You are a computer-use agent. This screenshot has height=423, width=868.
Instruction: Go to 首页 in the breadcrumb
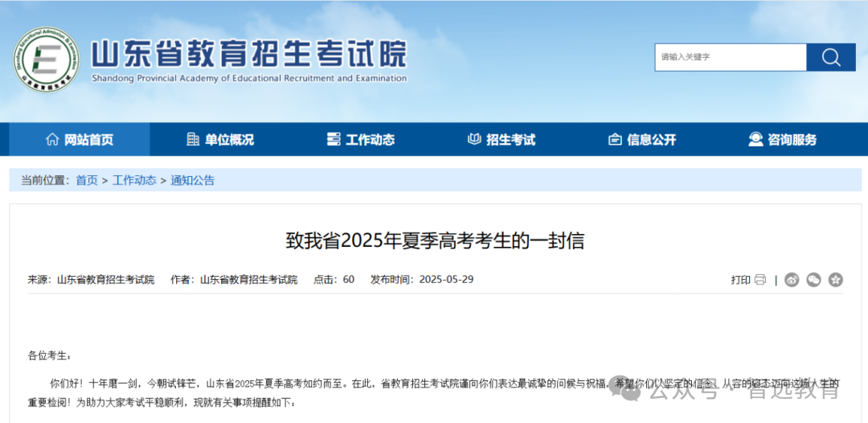(x=86, y=180)
